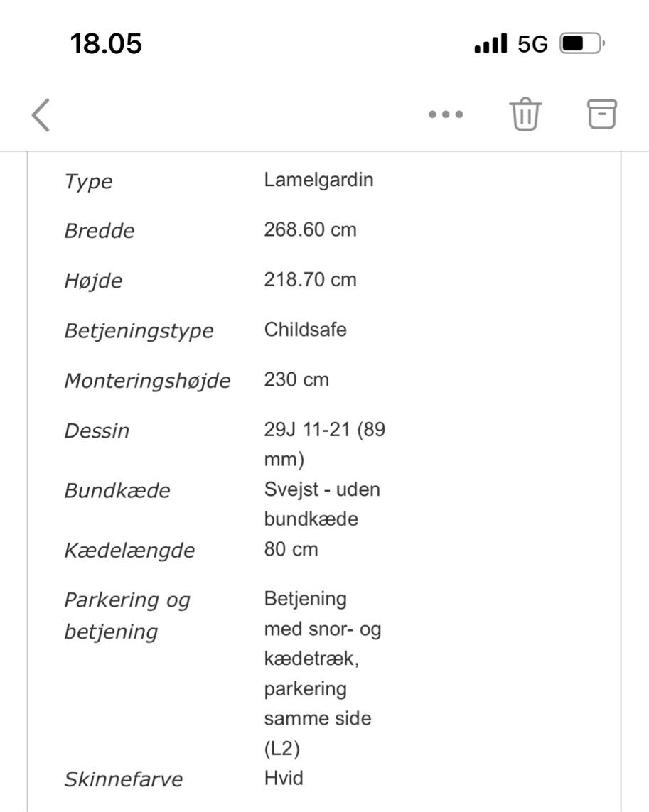Tap the Skinnefarve value Hvid
The width and height of the screenshot is (649, 812).
click(283, 778)
